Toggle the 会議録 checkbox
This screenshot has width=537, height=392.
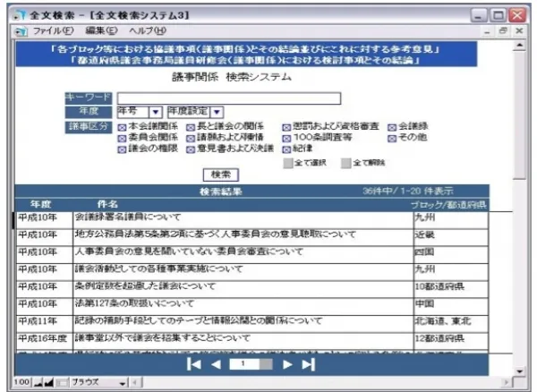pyautogui.click(x=392, y=128)
